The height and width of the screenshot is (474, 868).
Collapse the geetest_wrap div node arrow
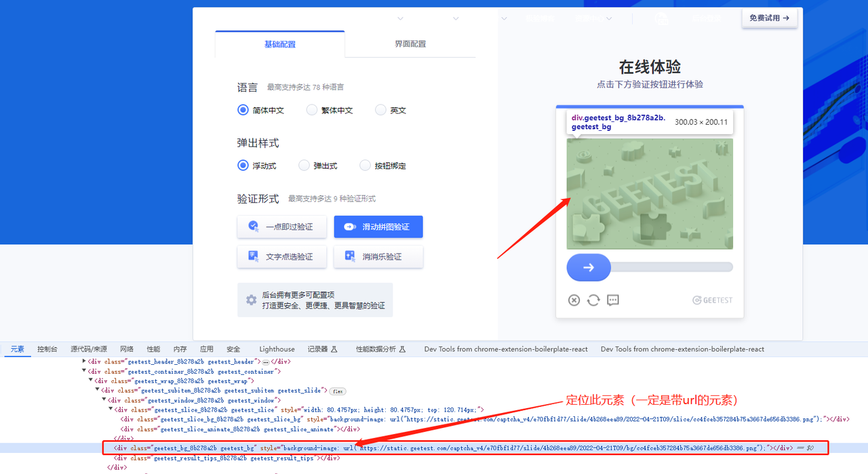(92, 381)
